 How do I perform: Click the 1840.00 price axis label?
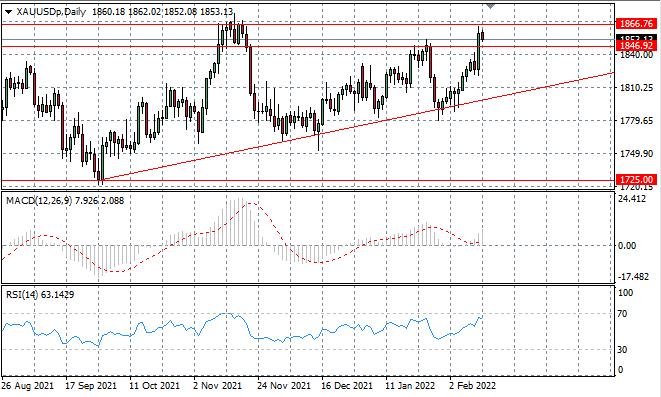[637, 55]
